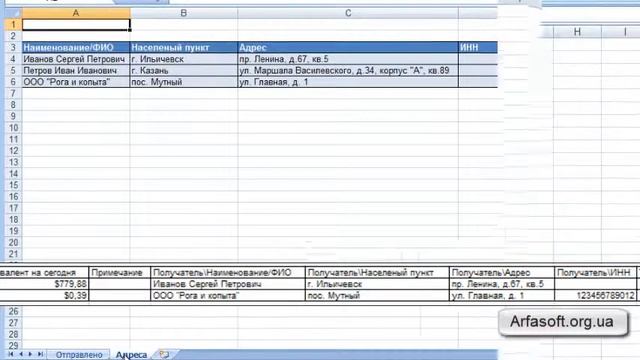Image resolution: width=640 pixels, height=360 pixels.
Task: Select row 6 header
Action: click(x=13, y=82)
